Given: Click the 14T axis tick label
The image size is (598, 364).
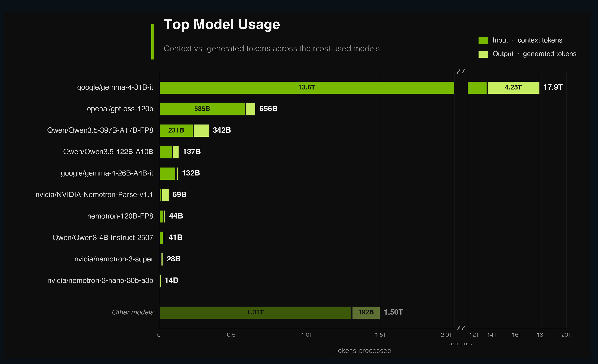Looking at the screenshot, I should click(x=492, y=335).
